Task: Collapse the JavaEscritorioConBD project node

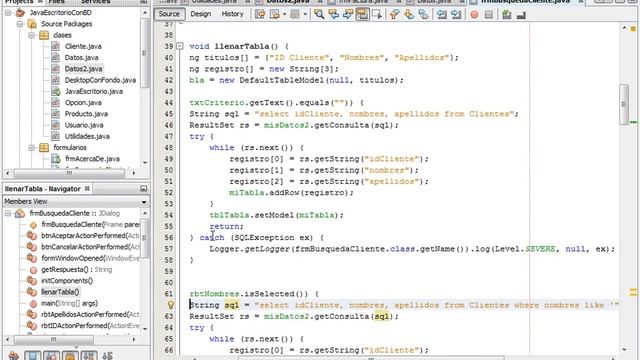Action: coord(8,13)
